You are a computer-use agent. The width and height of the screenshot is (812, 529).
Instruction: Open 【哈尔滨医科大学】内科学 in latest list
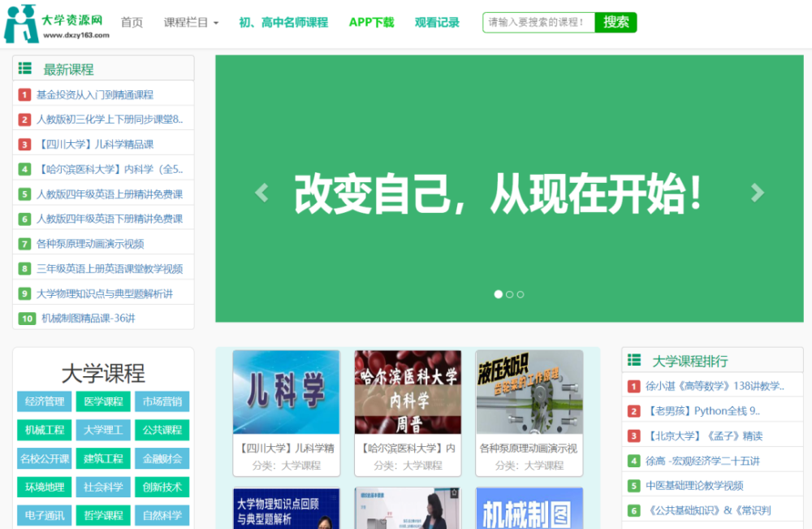[110, 169]
